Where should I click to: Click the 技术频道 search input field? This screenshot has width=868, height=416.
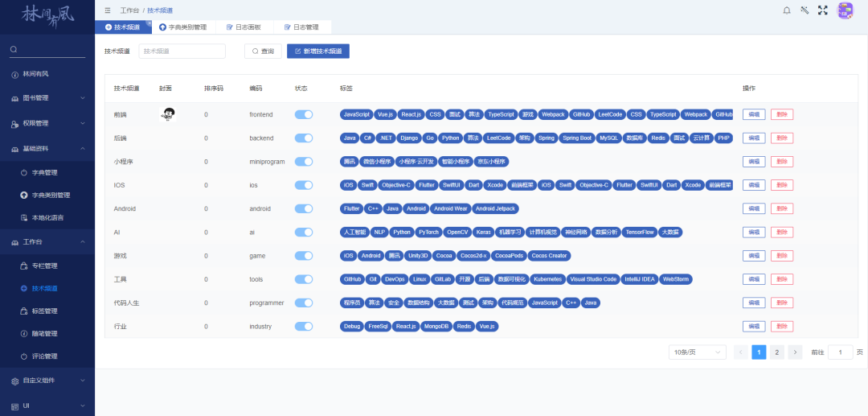[x=182, y=51]
